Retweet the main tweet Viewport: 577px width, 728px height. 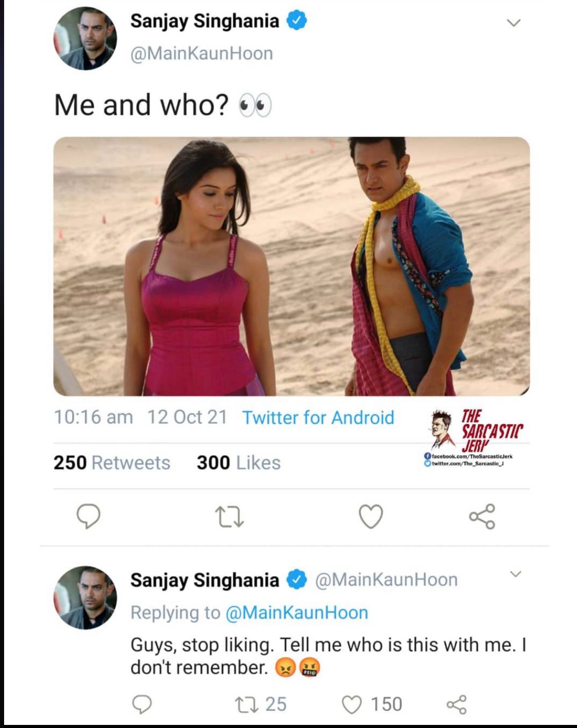pyautogui.click(x=229, y=517)
